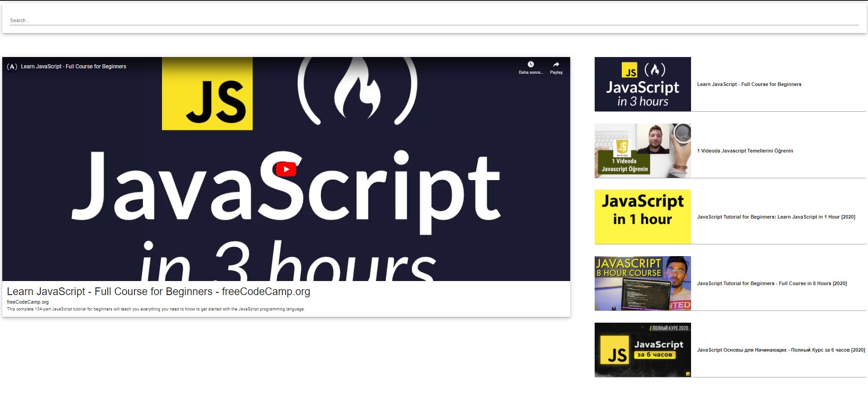The width and height of the screenshot is (868, 415).
Task: Select '1 Videoda Javascript Öğrenin' thumbnail
Action: click(643, 151)
